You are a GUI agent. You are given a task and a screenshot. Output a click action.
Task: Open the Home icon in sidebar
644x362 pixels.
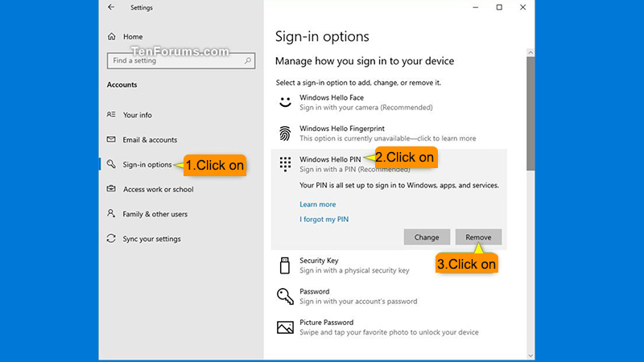coord(112,36)
